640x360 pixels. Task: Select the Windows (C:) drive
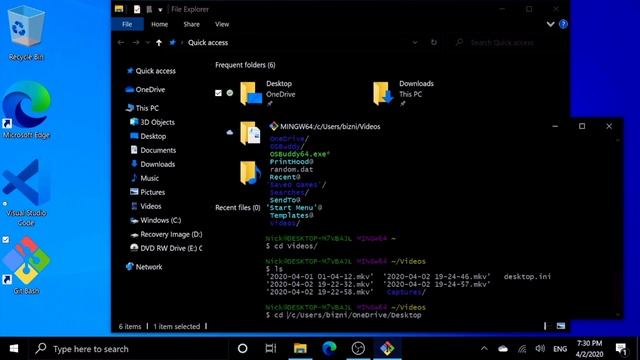(x=160, y=220)
